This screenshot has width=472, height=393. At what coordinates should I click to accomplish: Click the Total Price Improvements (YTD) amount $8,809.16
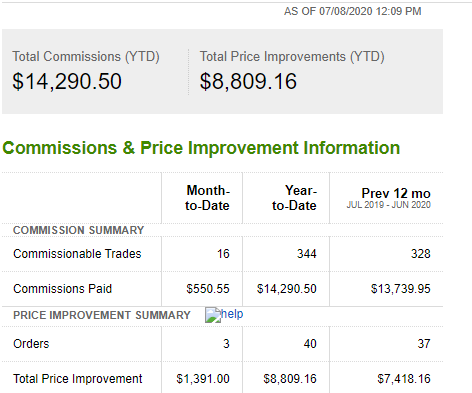[248, 81]
